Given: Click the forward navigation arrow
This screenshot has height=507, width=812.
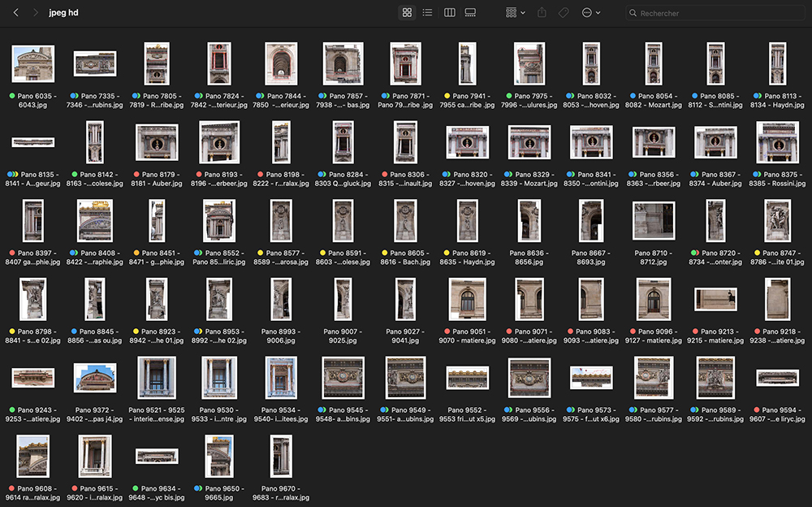Looking at the screenshot, I should (35, 13).
